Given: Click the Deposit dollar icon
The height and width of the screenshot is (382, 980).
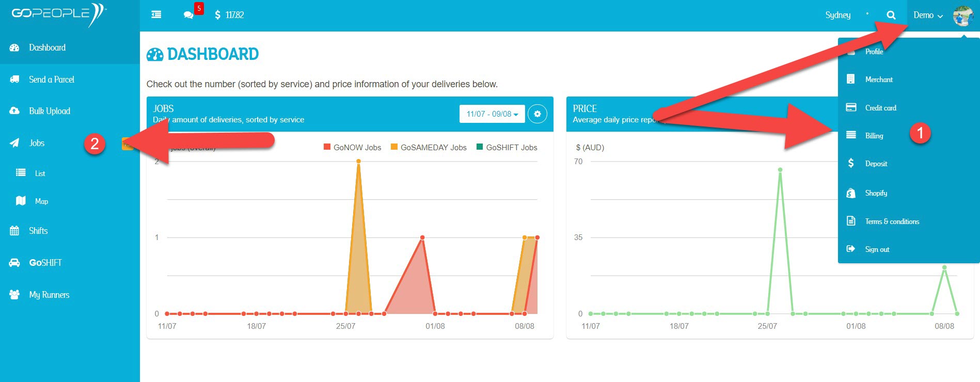Looking at the screenshot, I should pyautogui.click(x=851, y=163).
